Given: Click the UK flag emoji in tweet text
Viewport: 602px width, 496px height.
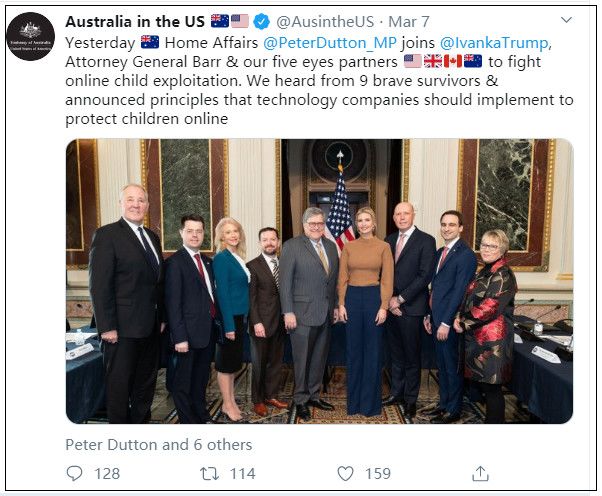Looking at the screenshot, I should point(433,61).
